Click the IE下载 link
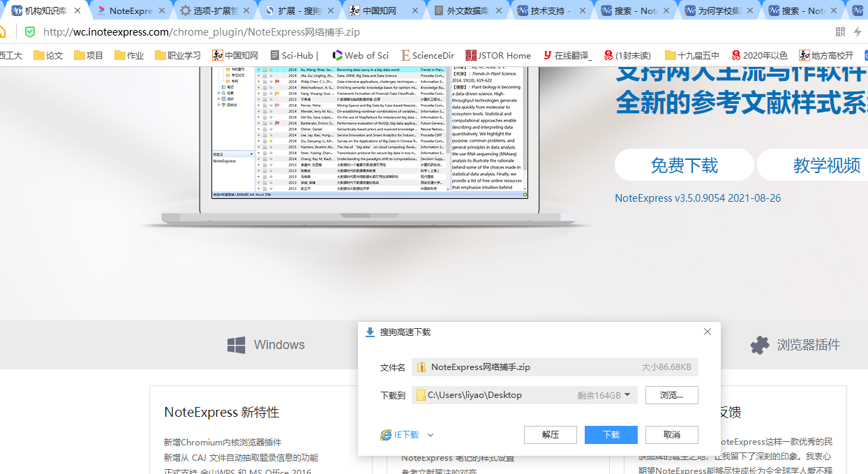The height and width of the screenshot is (474, 868). tap(400, 435)
